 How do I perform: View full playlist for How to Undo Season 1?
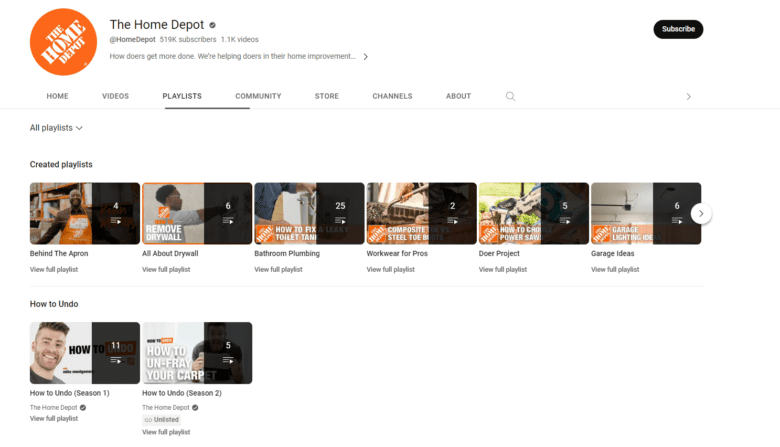[54, 419]
